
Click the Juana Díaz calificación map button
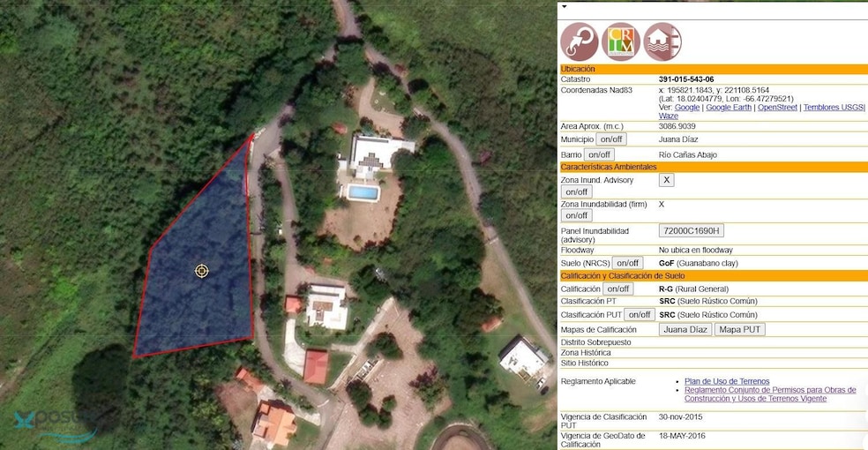click(x=685, y=330)
